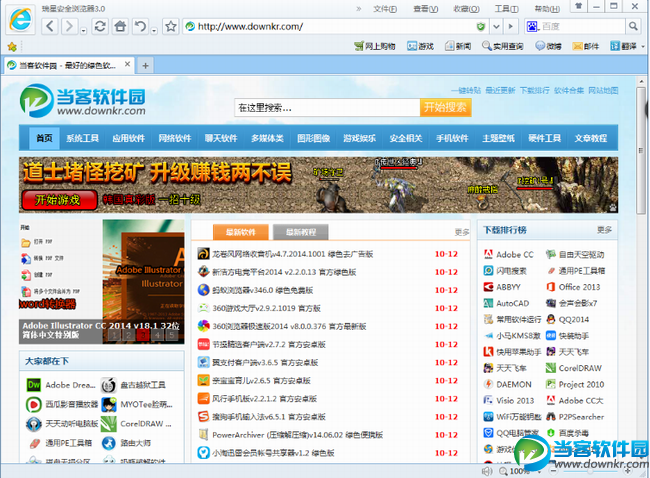Click the page vertical scrollbar thumb

pos(641,150)
